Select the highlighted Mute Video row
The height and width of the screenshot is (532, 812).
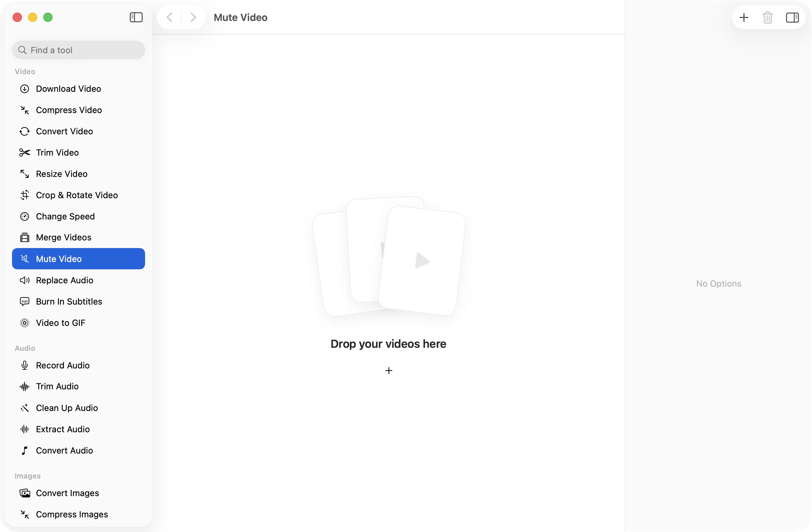tap(79, 259)
